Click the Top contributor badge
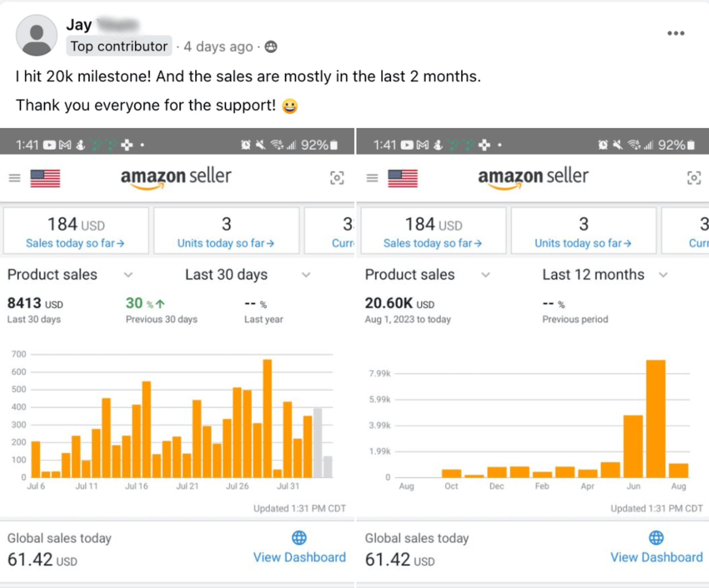 pyautogui.click(x=119, y=46)
